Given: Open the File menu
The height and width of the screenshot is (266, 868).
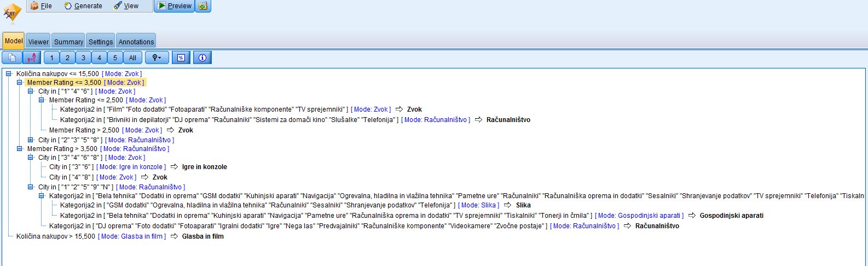Looking at the screenshot, I should pos(41,6).
